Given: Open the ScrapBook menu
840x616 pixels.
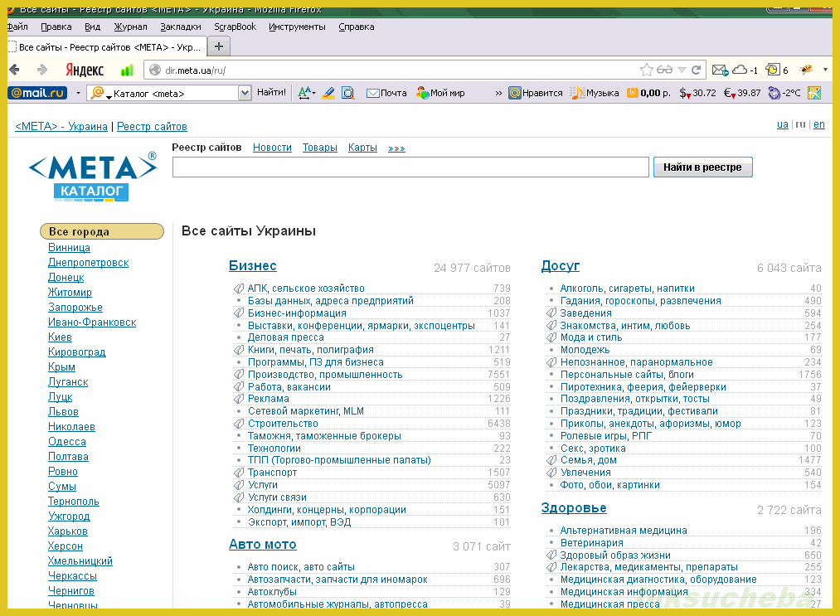Looking at the screenshot, I should coord(235,27).
